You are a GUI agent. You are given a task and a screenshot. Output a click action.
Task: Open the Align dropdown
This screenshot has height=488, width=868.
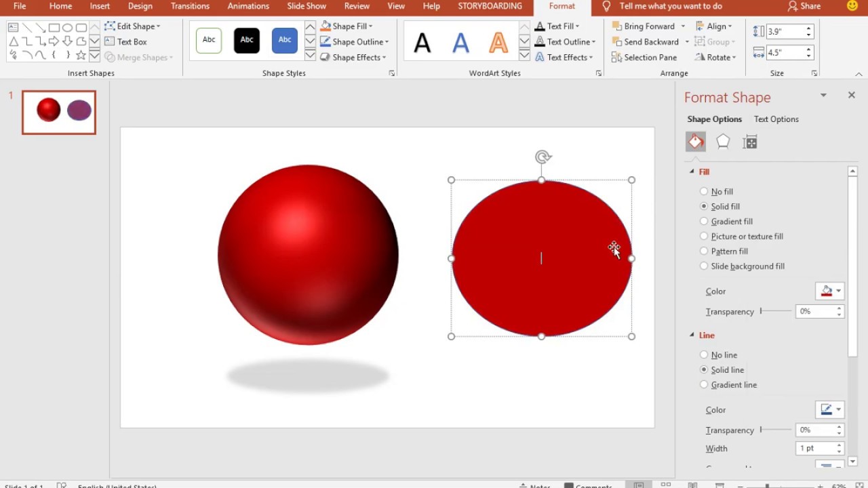click(x=714, y=26)
